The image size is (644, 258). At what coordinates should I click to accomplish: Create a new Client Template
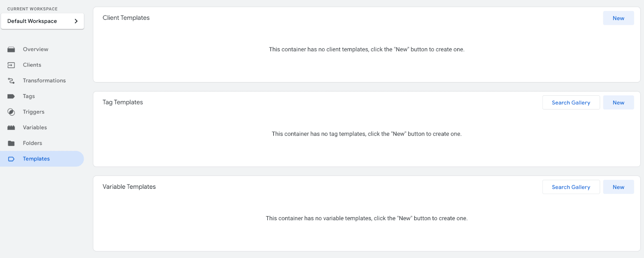(x=618, y=18)
